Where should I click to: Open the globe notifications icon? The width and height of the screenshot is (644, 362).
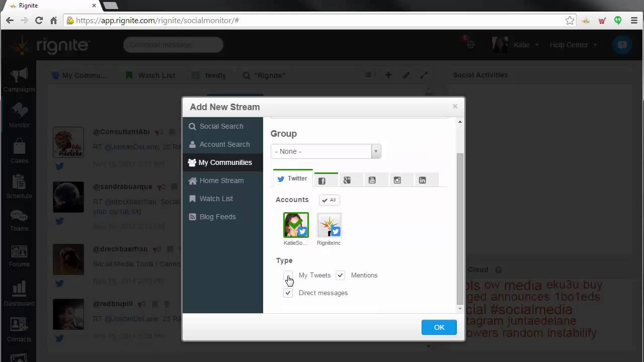click(470, 44)
